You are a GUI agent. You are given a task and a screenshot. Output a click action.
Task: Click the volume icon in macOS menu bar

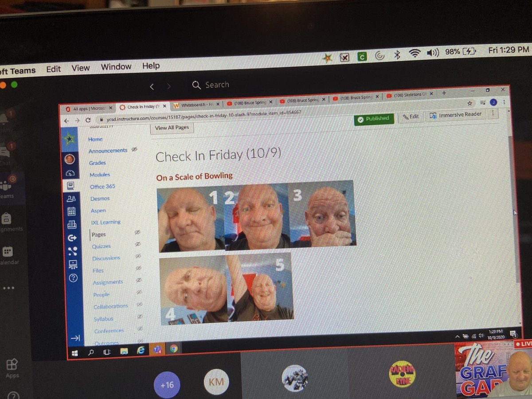pyautogui.click(x=433, y=53)
